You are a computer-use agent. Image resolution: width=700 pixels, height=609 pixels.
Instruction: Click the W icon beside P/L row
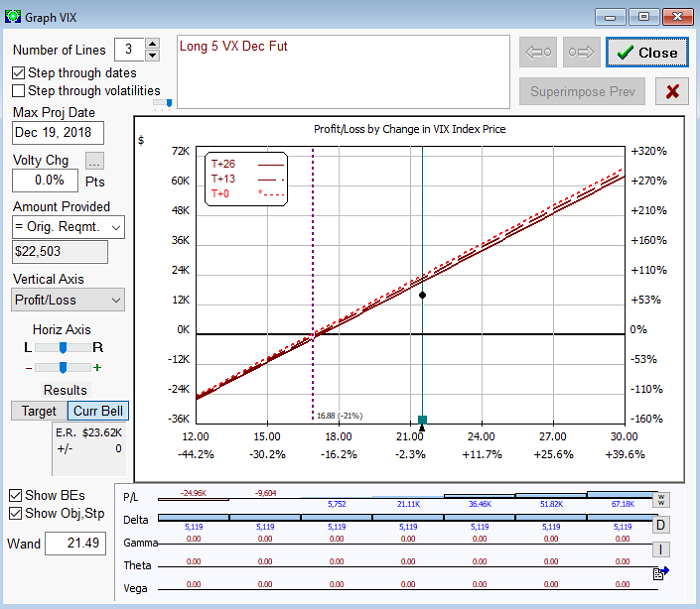click(660, 499)
